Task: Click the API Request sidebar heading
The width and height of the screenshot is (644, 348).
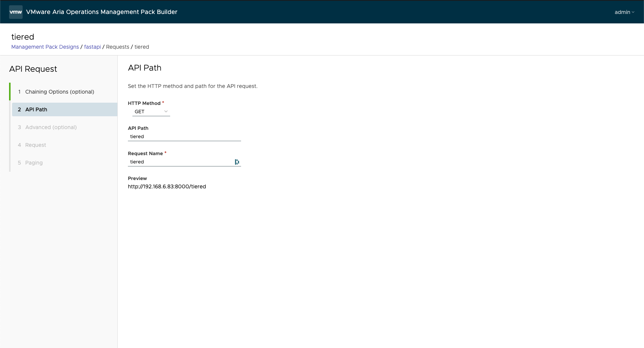Action: 33,69
